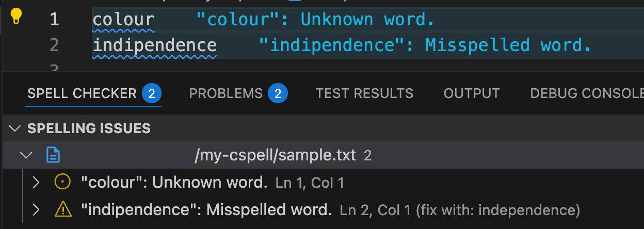644x229 pixels.
Task: Click the badge count on Problems tab
Action: click(x=278, y=93)
